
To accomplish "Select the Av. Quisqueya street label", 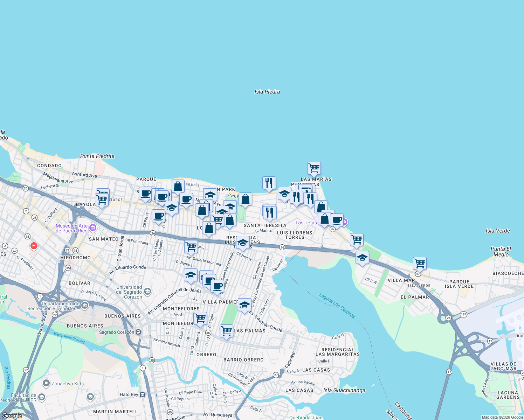I will (x=218, y=415).
